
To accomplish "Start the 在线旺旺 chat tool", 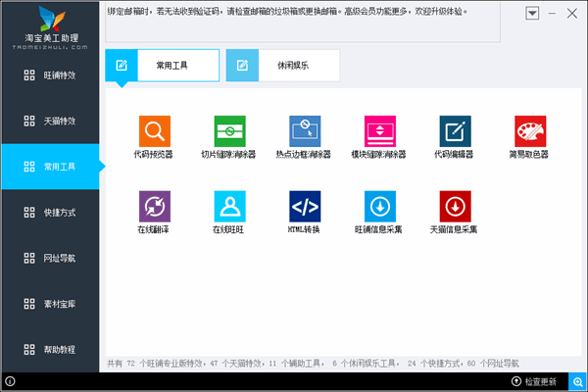I will [x=229, y=206].
